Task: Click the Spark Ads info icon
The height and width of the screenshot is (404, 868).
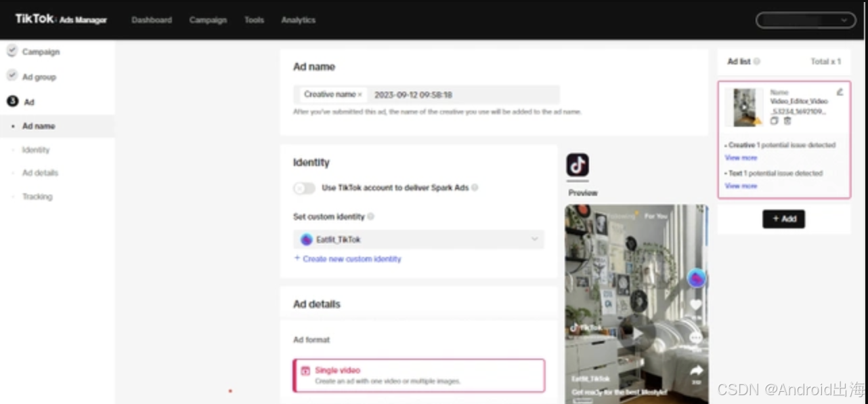Action: [x=475, y=188]
